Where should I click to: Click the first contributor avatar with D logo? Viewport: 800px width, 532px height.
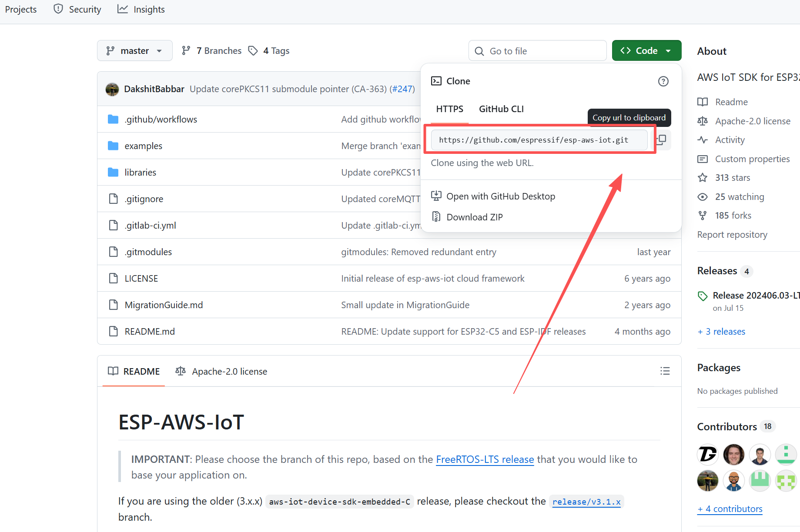(708, 455)
